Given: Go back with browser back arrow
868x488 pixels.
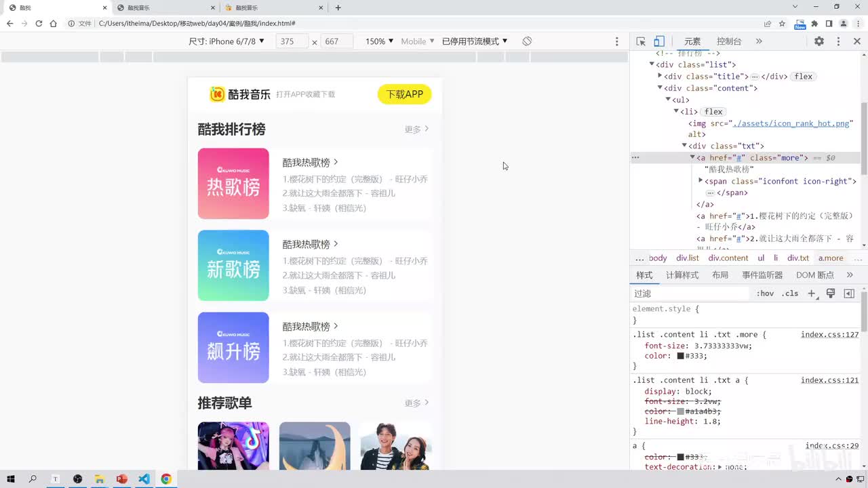Looking at the screenshot, I should coord(9,24).
